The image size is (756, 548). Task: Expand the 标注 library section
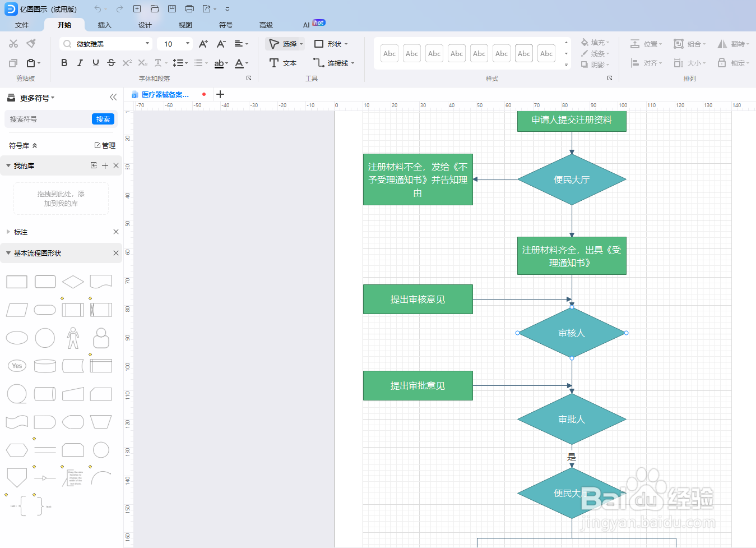pos(8,232)
